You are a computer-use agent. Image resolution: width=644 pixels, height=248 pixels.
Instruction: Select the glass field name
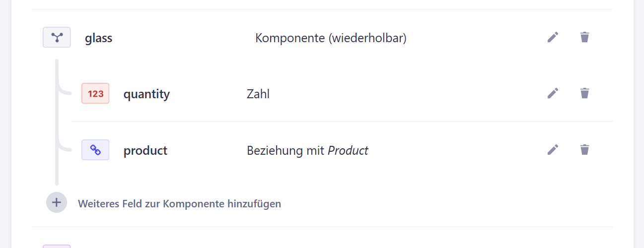click(x=99, y=38)
